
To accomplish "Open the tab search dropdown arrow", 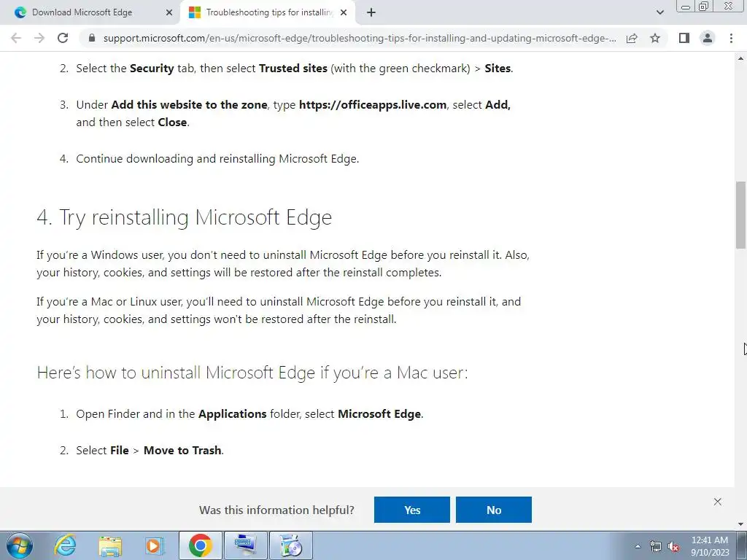I will 659,13.
